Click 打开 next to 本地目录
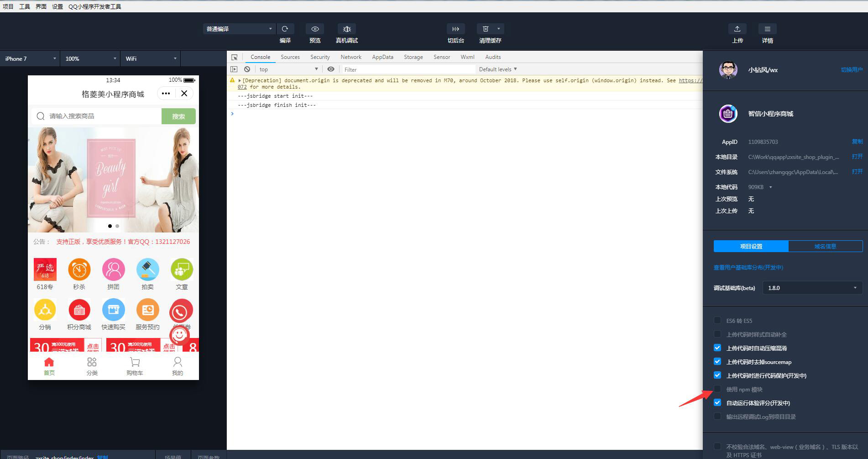Image resolution: width=868 pixels, height=459 pixels. click(x=857, y=157)
